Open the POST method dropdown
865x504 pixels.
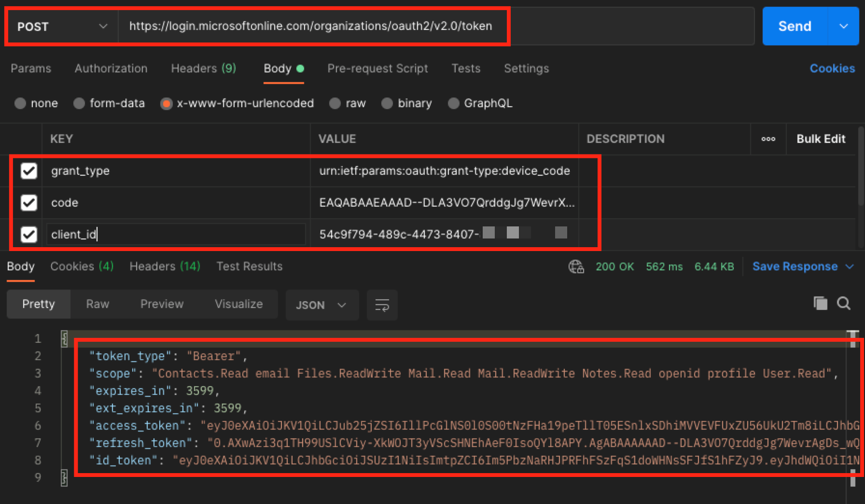(x=62, y=27)
